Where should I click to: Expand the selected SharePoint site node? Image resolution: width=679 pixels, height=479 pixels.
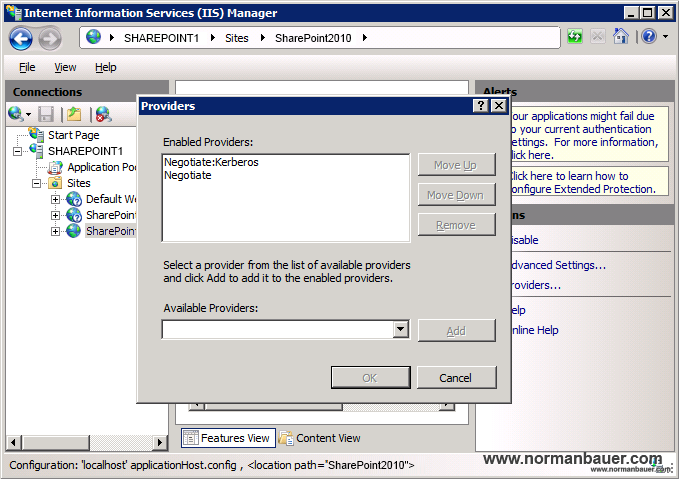(x=55, y=231)
